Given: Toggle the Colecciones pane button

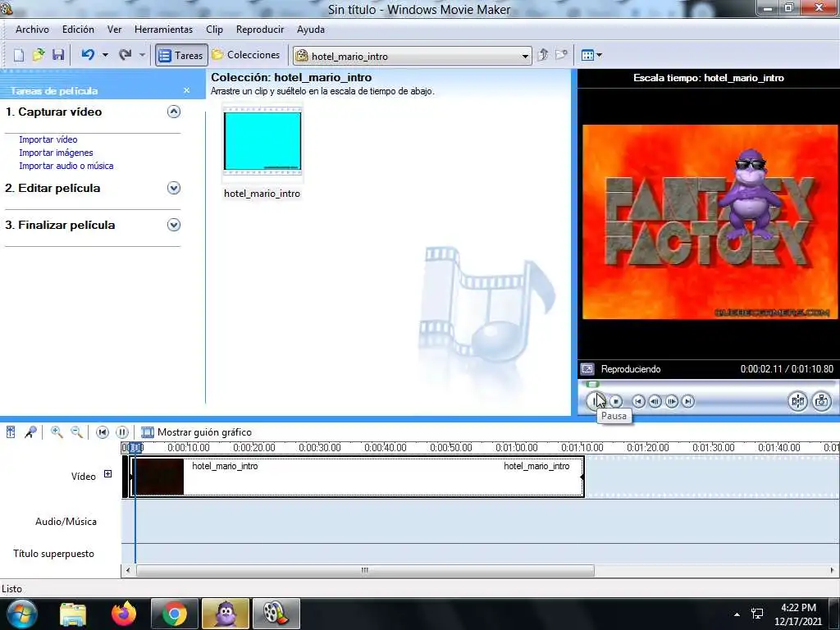Looking at the screenshot, I should [x=246, y=55].
